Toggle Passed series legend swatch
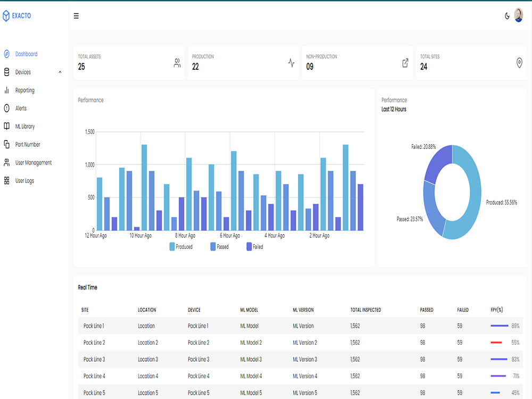 (x=213, y=247)
